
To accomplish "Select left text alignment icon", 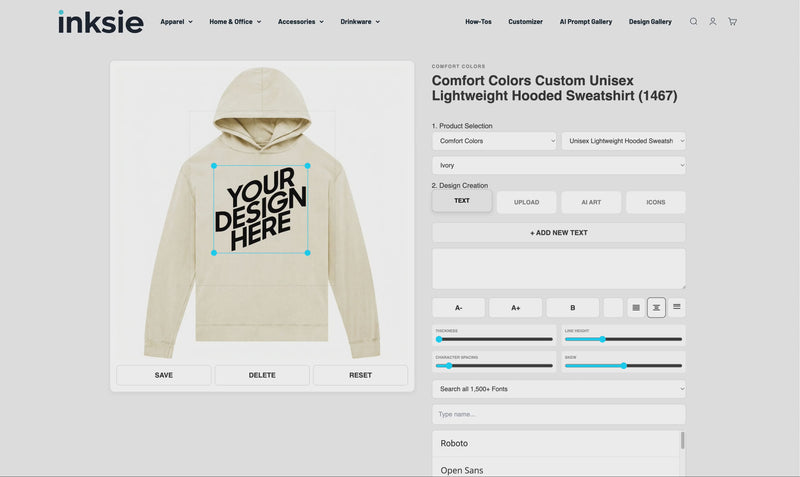I will click(x=635, y=308).
